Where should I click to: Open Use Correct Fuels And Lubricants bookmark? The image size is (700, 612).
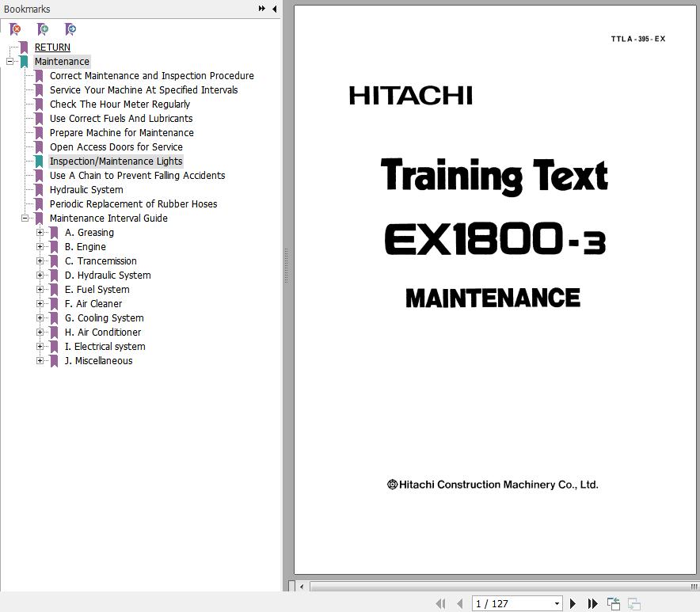coord(121,119)
